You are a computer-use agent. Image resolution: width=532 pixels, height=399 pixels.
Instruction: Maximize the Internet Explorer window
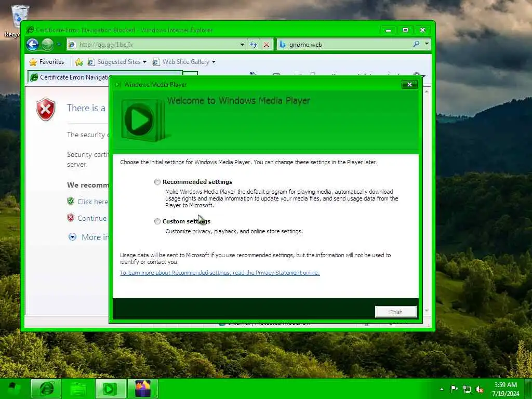coord(405,30)
